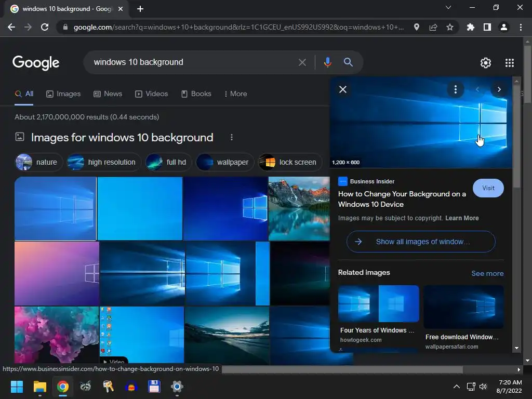
Task: Click Show all images of window… button
Action: [421, 242]
